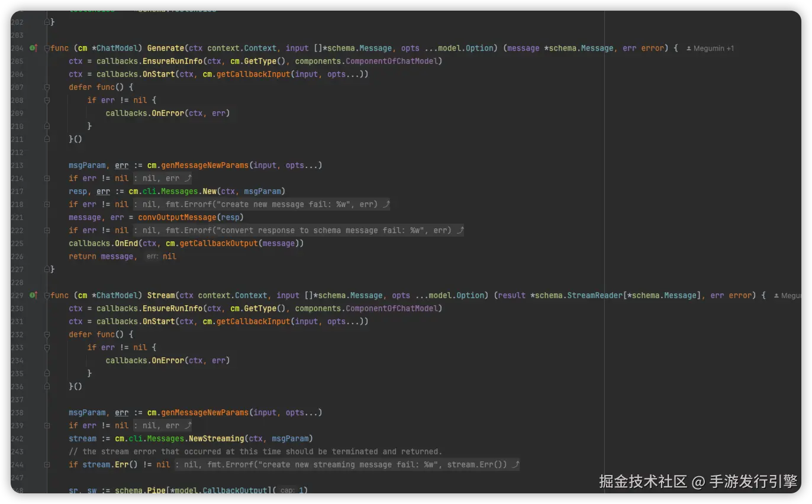Click genMessageNewParams on line 213

coord(205,165)
